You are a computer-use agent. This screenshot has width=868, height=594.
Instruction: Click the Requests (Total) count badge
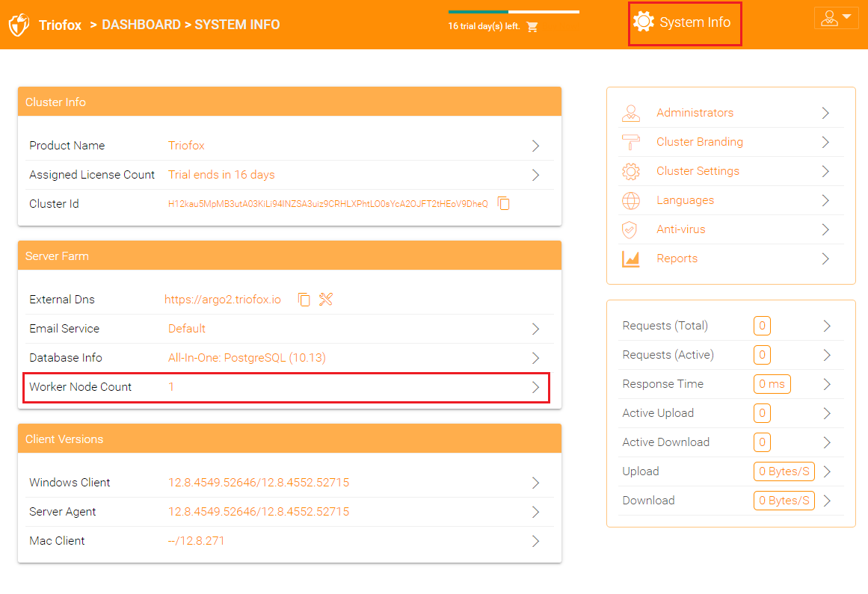pos(762,326)
